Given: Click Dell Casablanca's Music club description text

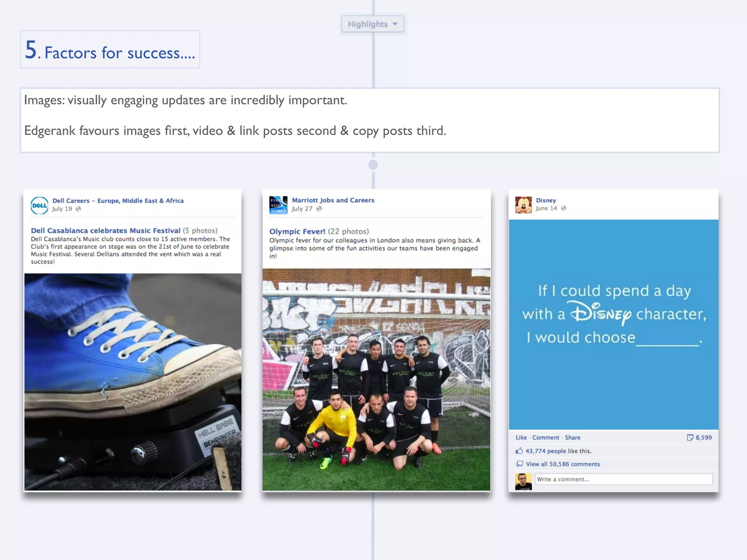Looking at the screenshot, I should coord(130,250).
